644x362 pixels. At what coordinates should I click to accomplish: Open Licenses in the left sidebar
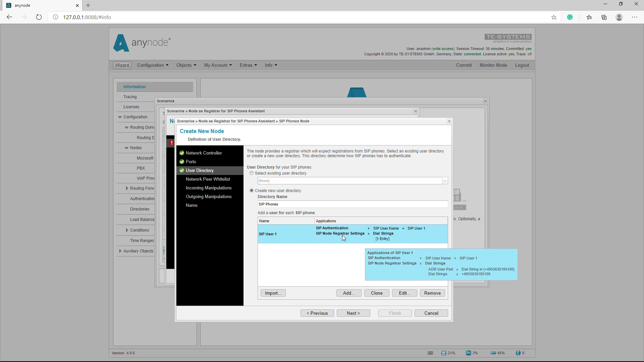pyautogui.click(x=131, y=107)
